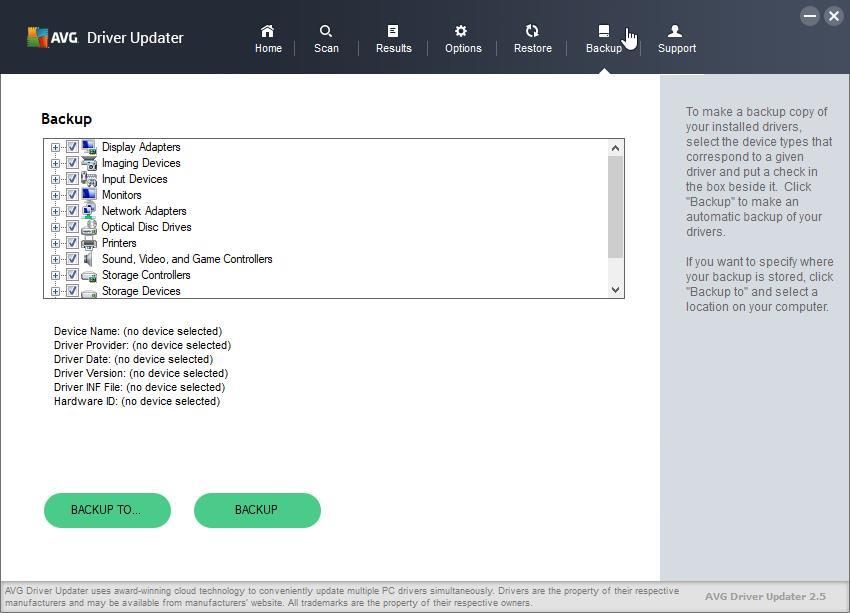Click the 'Hardware ID: (no device selected)' text
Screen dimensions: 850x613
(137, 401)
